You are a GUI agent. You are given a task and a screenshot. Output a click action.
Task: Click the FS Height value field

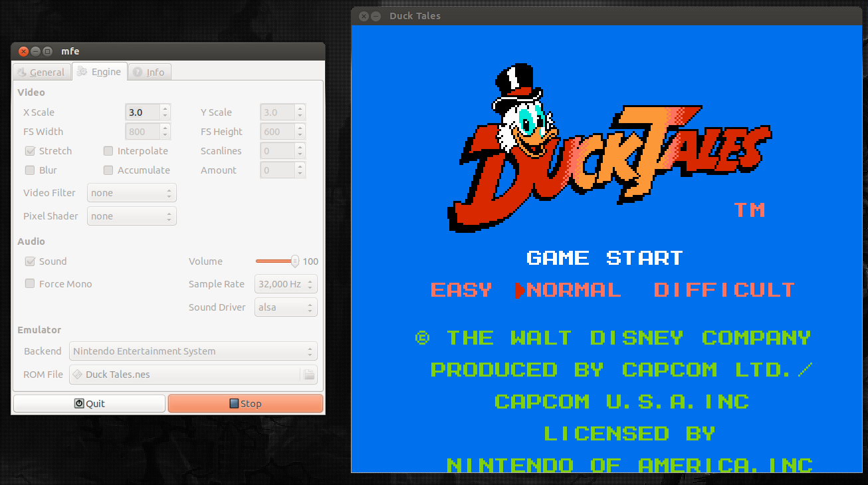click(278, 132)
